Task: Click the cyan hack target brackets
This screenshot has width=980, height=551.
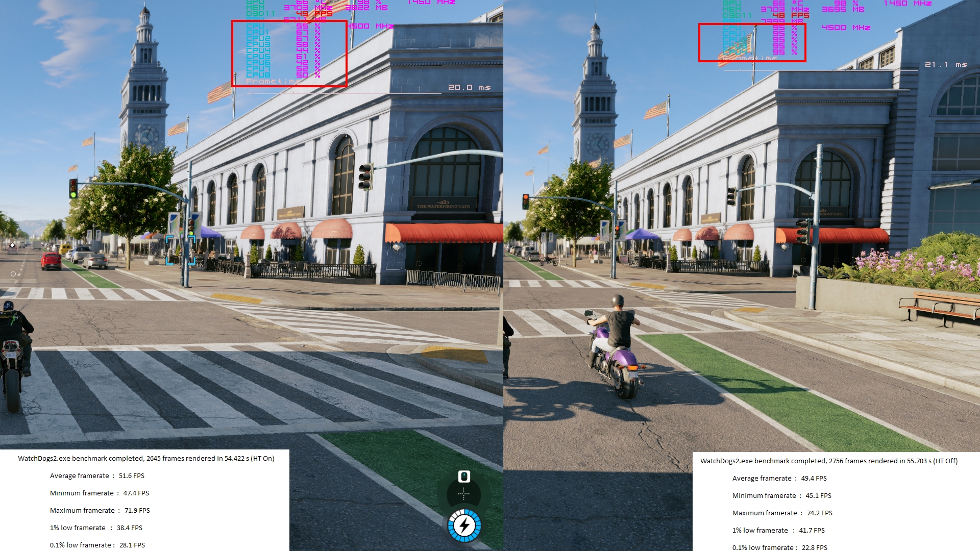Action: pos(181,250)
